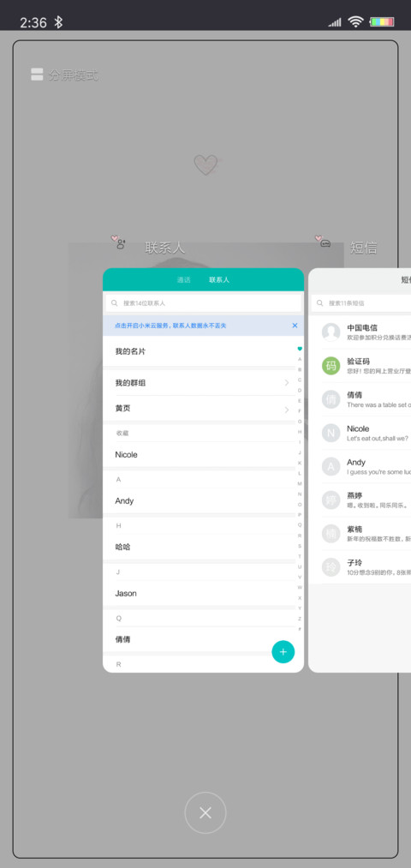411x868 pixels.
Task: Open the 燕婷 message thread
Action: (360, 500)
